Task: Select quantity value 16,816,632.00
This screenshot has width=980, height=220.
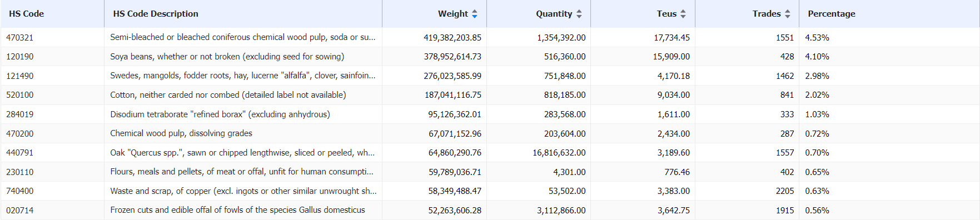Action: (559, 153)
